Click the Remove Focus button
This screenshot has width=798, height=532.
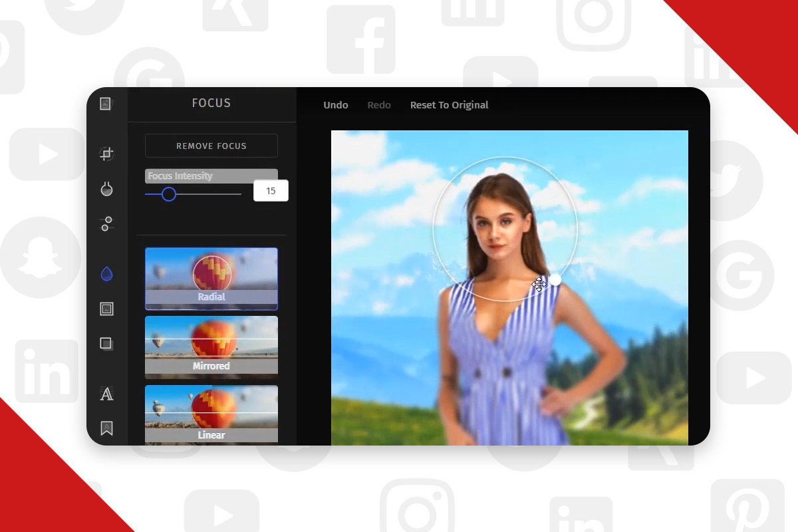tap(211, 146)
